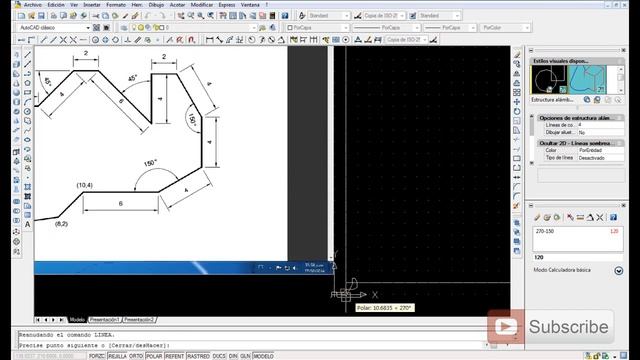Select the Multiline Text 'A' tool
The height and width of the screenshot is (360, 640).
27,224
